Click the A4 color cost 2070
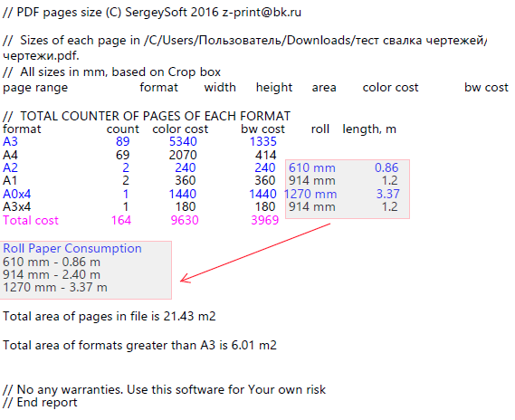The height and width of the screenshot is (420, 515). [x=183, y=155]
